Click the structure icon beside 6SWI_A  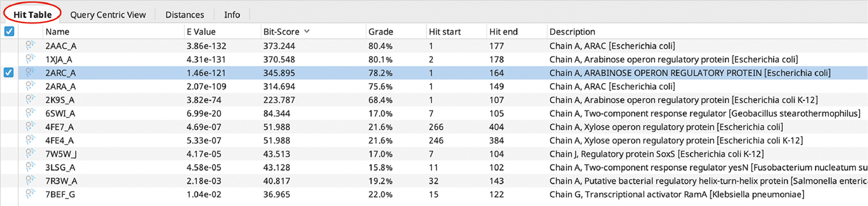click(x=30, y=113)
